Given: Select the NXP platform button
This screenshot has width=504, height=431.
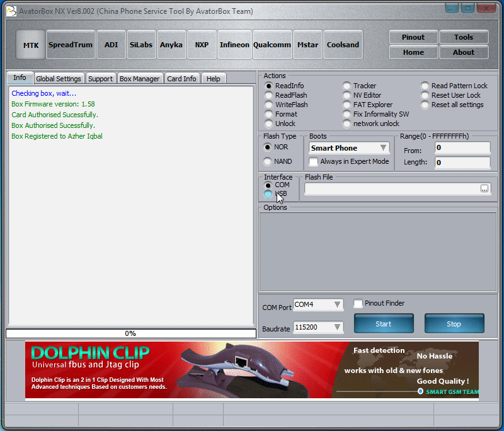Looking at the screenshot, I should pyautogui.click(x=202, y=45).
